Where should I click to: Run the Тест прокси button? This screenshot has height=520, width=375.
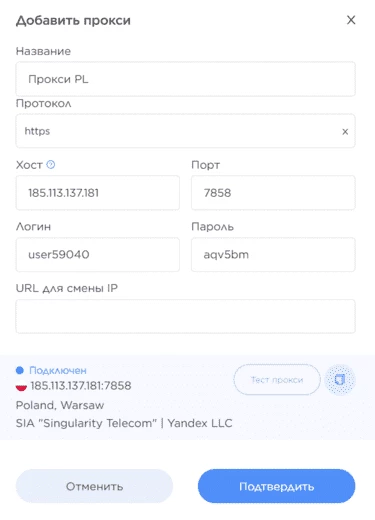(x=277, y=380)
